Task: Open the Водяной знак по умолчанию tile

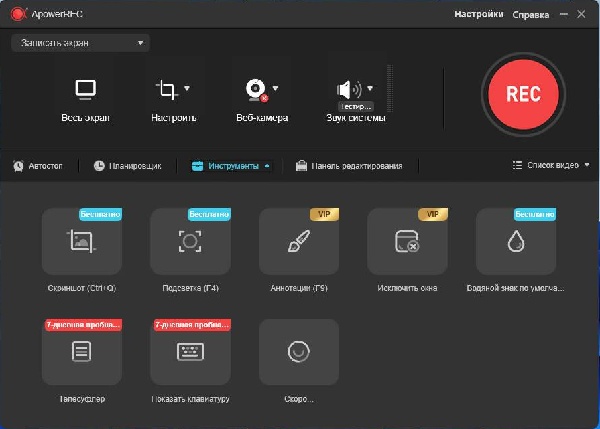Action: coord(516,241)
